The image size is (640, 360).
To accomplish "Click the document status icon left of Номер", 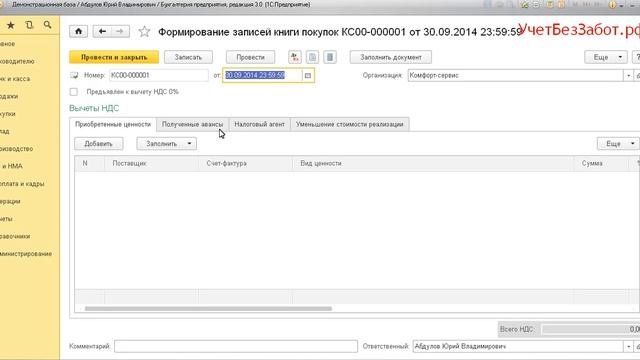I will coord(74,76).
